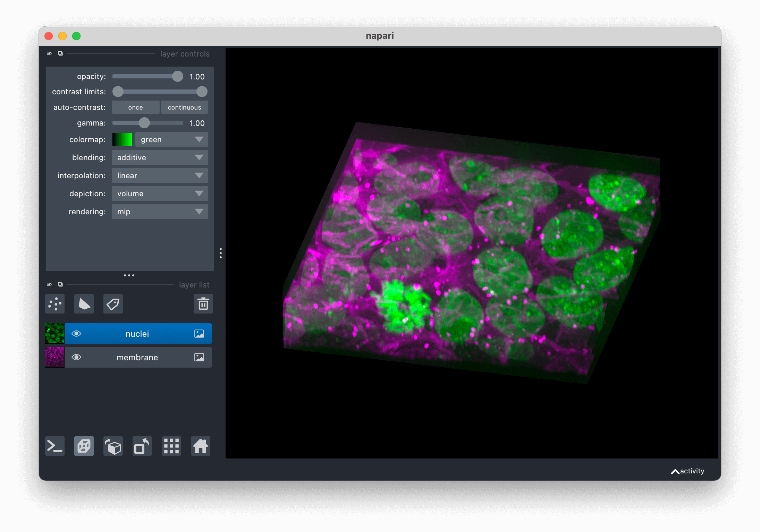The height and width of the screenshot is (532, 760).
Task: Enable grid mode view
Action: pos(171,446)
